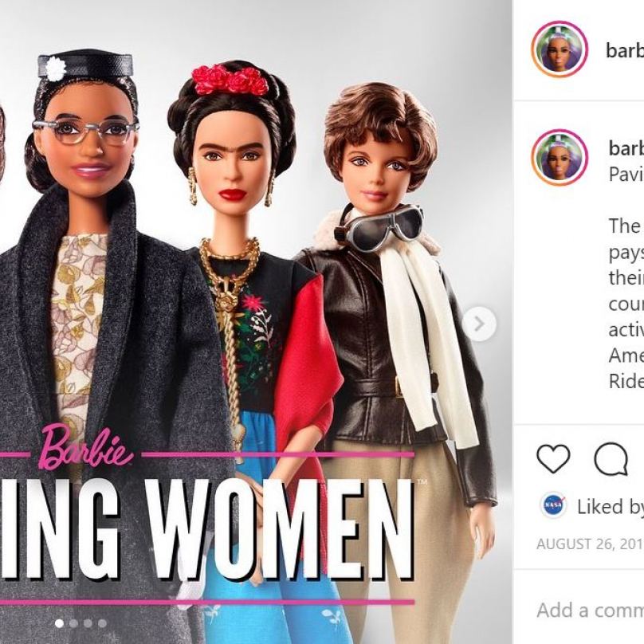Select the first carousel dot indicator
The width and height of the screenshot is (644, 644).
click(x=59, y=623)
